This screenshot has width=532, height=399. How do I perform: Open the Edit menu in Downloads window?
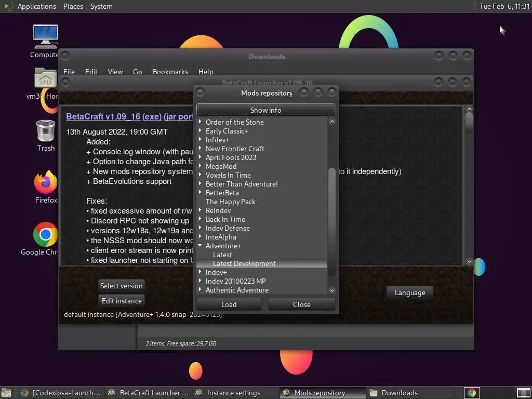[91, 72]
